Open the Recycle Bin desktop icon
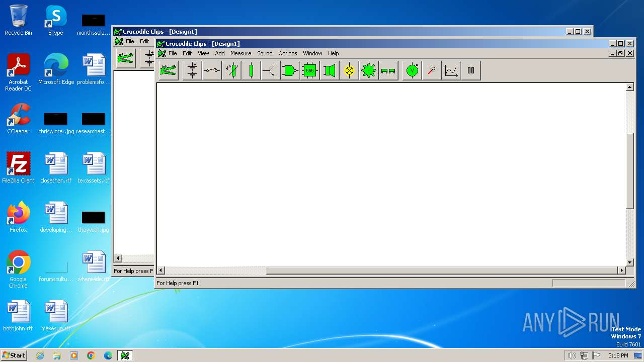 [18, 21]
